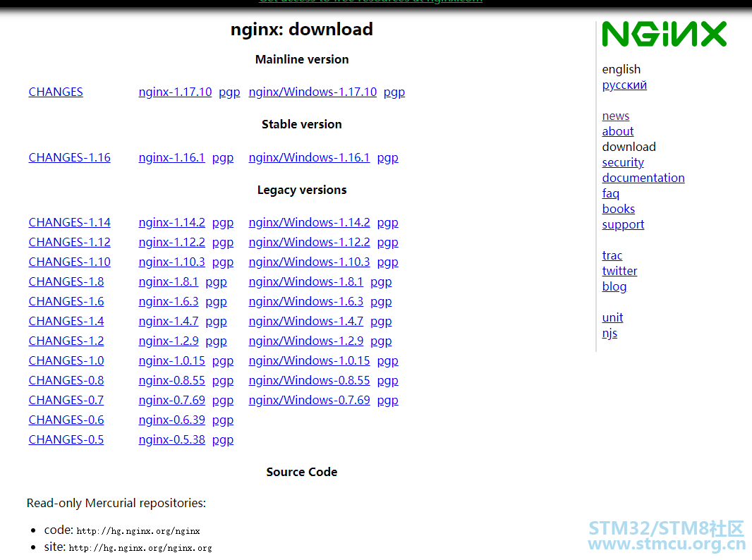Open pgp signature for nginx/Windows-1.17.10
The height and width of the screenshot is (560, 752).
click(x=394, y=92)
